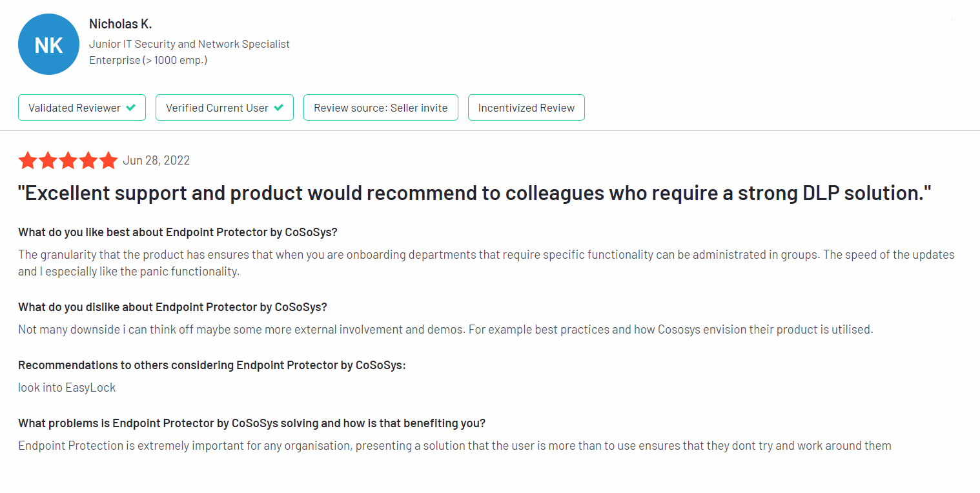Click the Verified Current User checkmark icon
980x493 pixels.
click(x=279, y=108)
